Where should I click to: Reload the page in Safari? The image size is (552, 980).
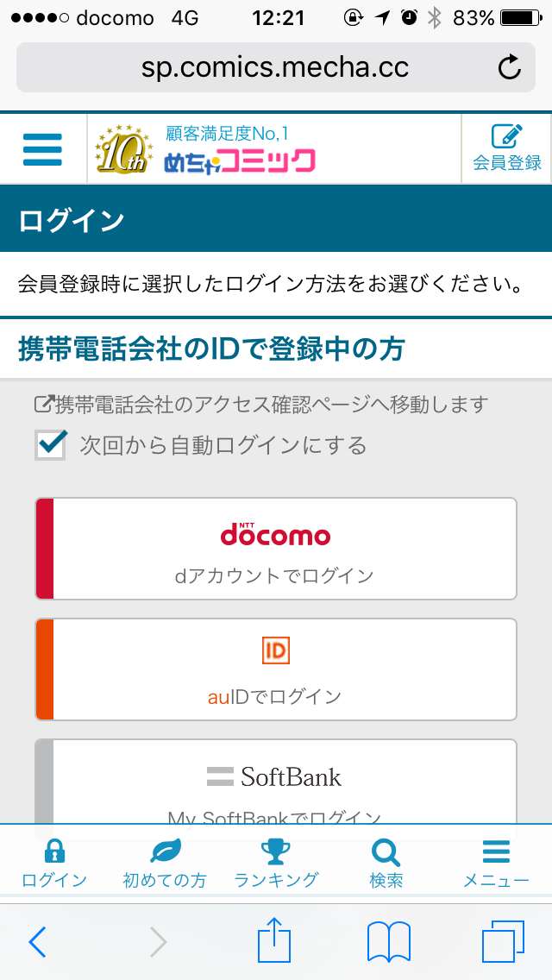point(510,67)
